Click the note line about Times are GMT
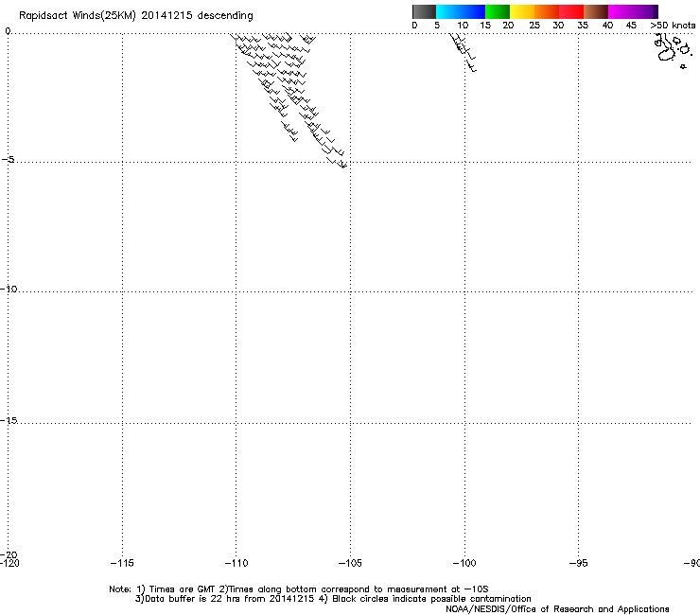Image resolution: width=700 pixels, height=615 pixels. (x=299, y=589)
